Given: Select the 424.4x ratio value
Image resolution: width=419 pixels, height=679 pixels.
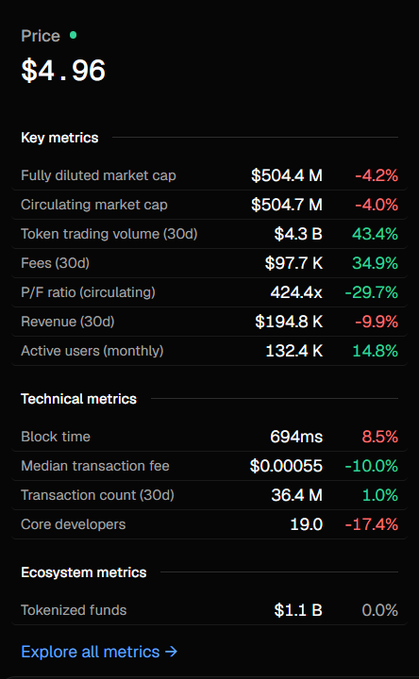Looking at the screenshot, I should click(x=297, y=292).
